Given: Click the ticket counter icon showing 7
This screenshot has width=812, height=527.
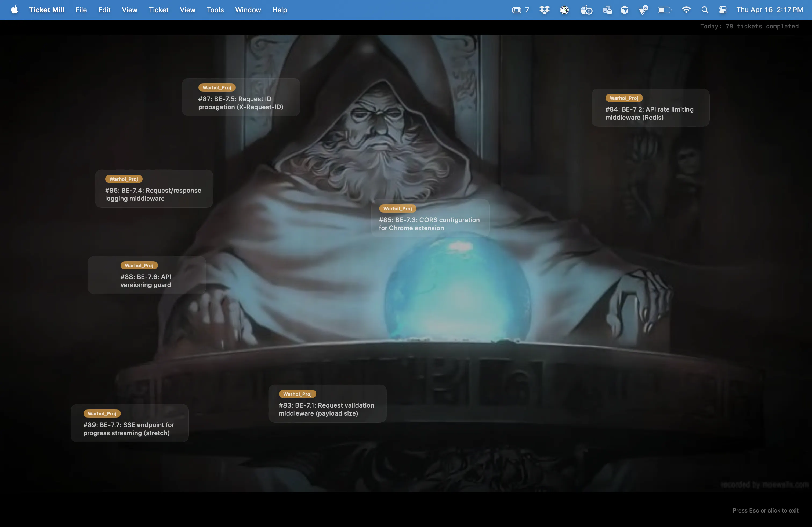Looking at the screenshot, I should point(520,10).
